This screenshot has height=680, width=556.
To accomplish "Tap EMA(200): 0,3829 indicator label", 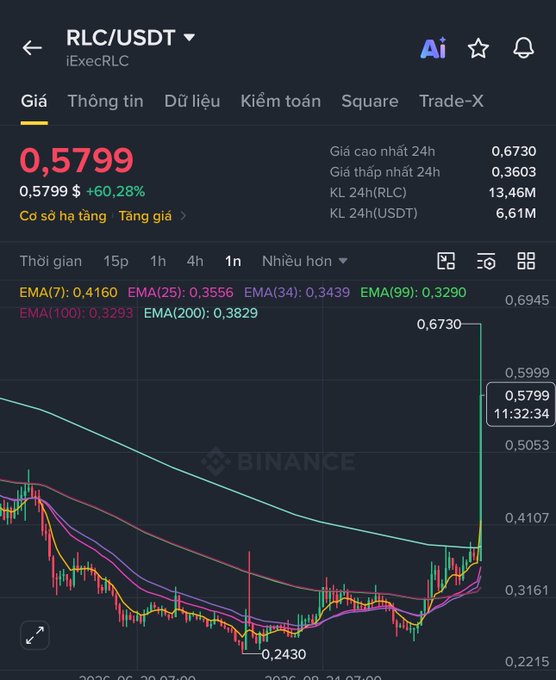I will [201, 313].
